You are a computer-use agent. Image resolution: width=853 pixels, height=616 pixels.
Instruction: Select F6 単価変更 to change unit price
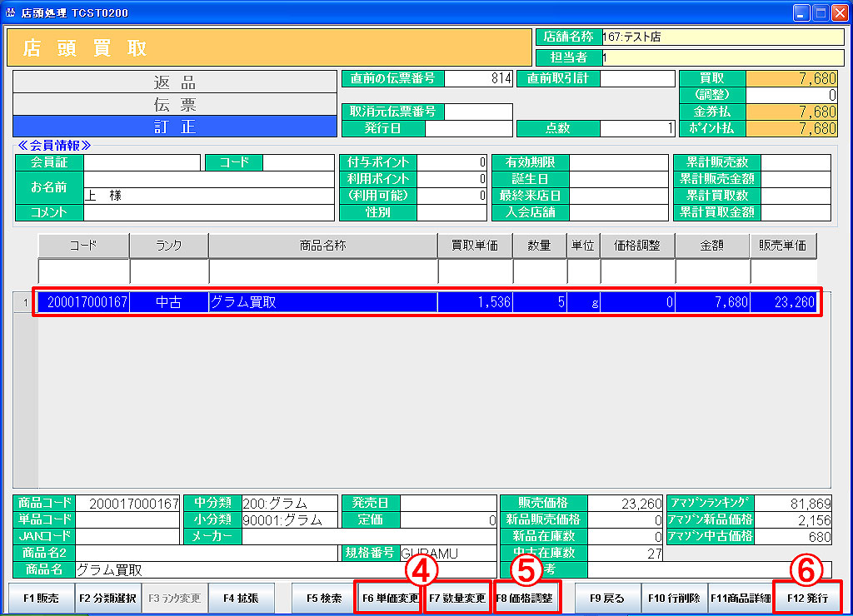(x=388, y=598)
